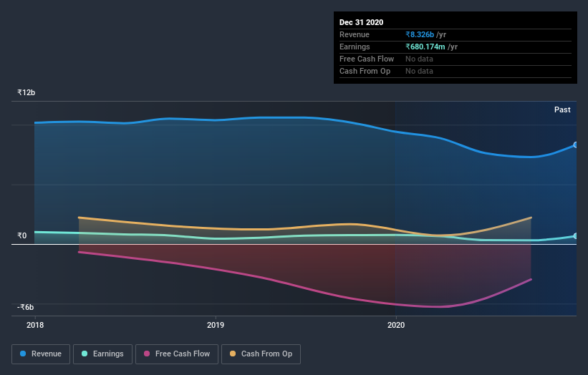This screenshot has height=375, width=588.
Task: Click the Revenue endpoint marker on the blue line
Action: click(576, 145)
